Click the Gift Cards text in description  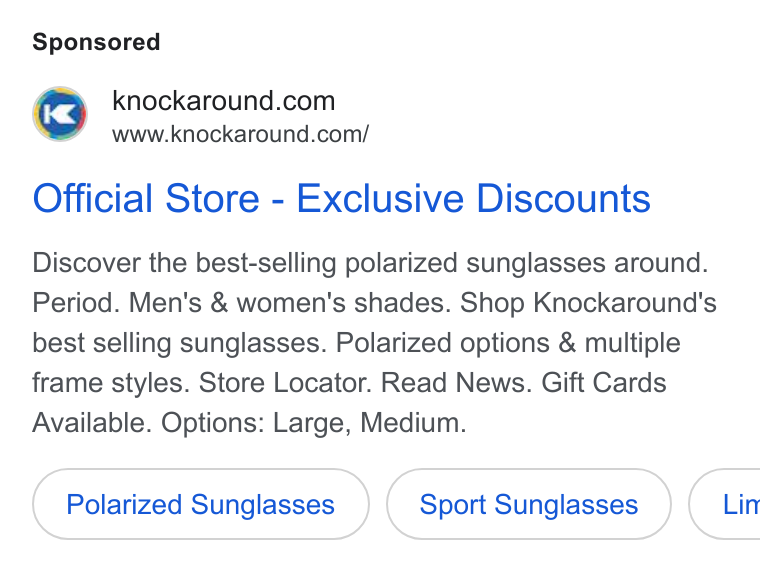point(603,382)
